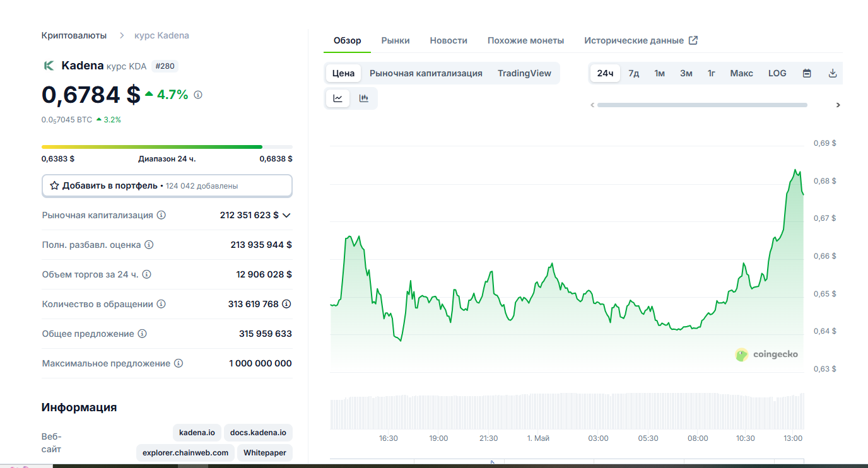Select the Обзор tab
This screenshot has height=468, width=868.
[x=348, y=40]
